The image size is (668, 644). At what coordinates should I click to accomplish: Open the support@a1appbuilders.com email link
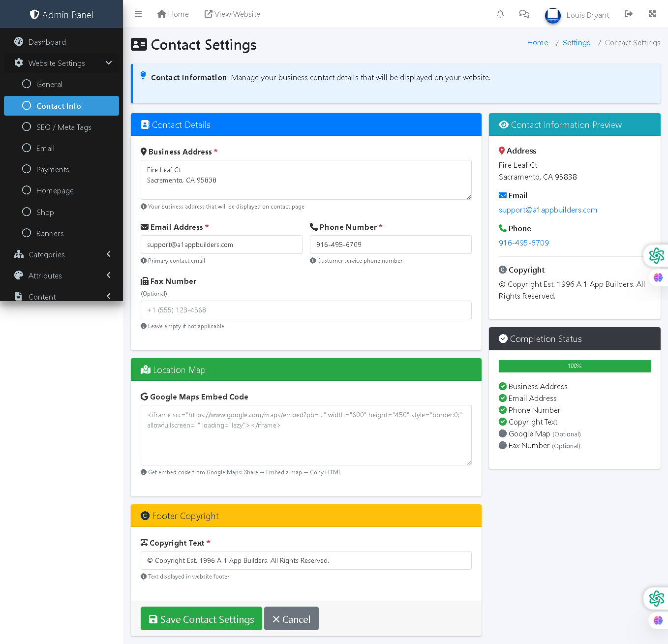tap(547, 210)
